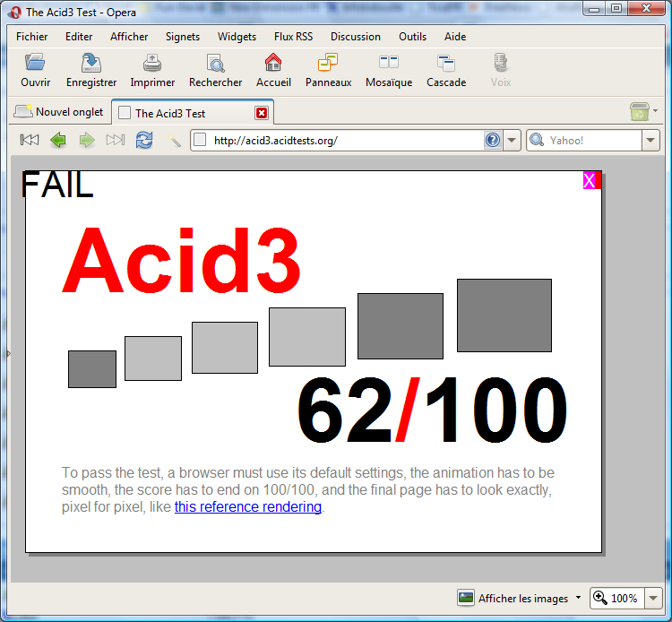Click the Ouvrir folder icon
This screenshot has height=622, width=672.
click(x=35, y=64)
